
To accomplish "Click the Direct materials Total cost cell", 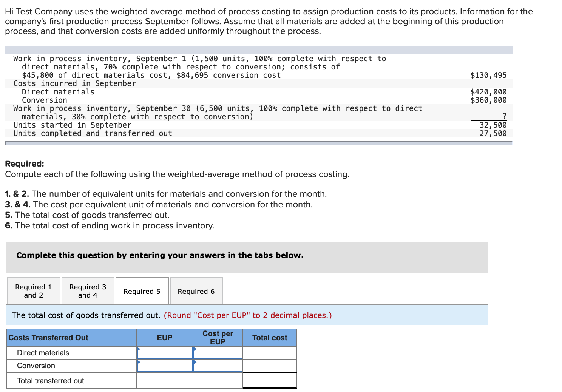I will (270, 353).
